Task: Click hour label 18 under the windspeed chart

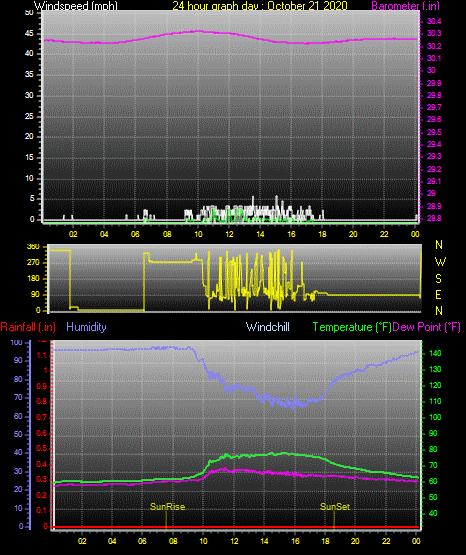Action: pos(322,234)
